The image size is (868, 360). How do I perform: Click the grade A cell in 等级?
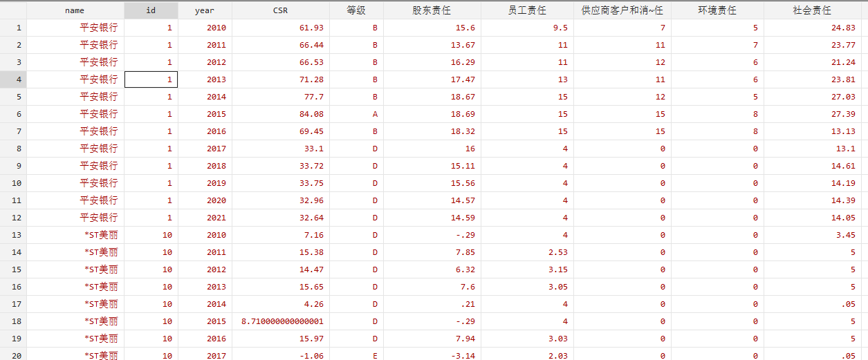point(375,114)
